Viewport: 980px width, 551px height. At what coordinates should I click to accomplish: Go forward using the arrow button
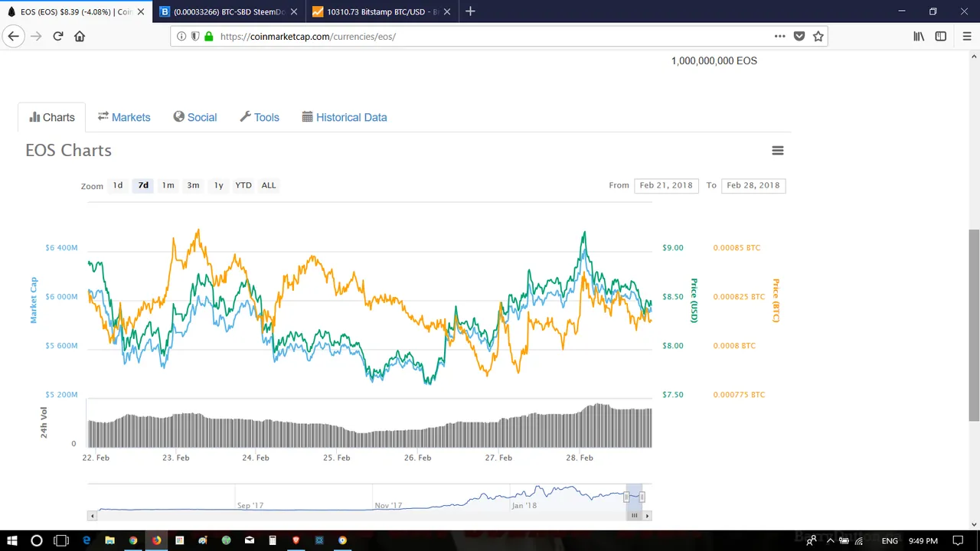coord(36,36)
